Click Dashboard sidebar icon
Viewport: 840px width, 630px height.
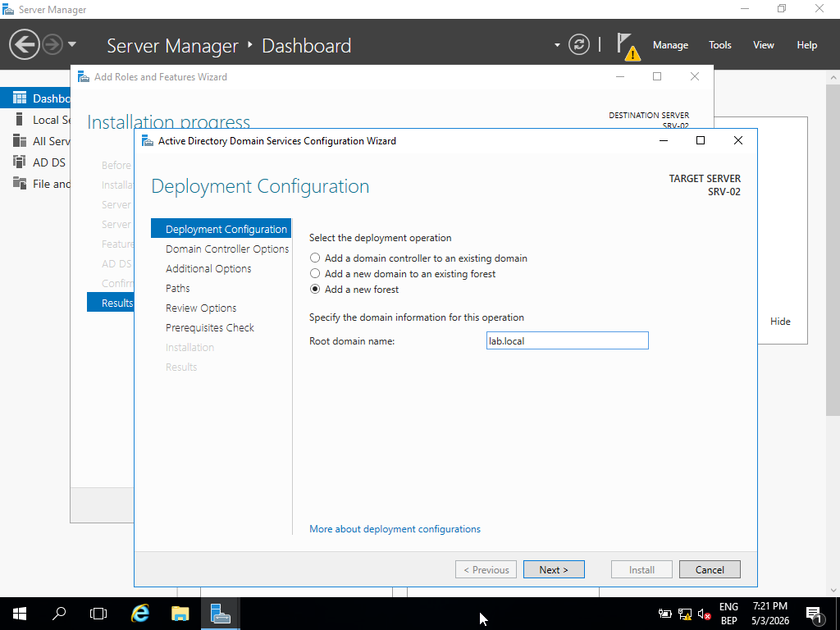pos(20,98)
